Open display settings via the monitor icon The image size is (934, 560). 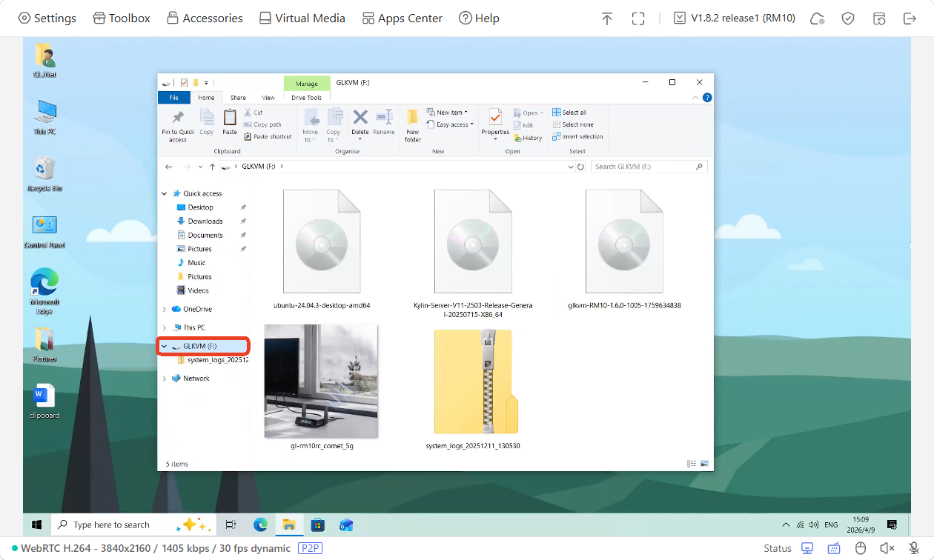coord(807,548)
